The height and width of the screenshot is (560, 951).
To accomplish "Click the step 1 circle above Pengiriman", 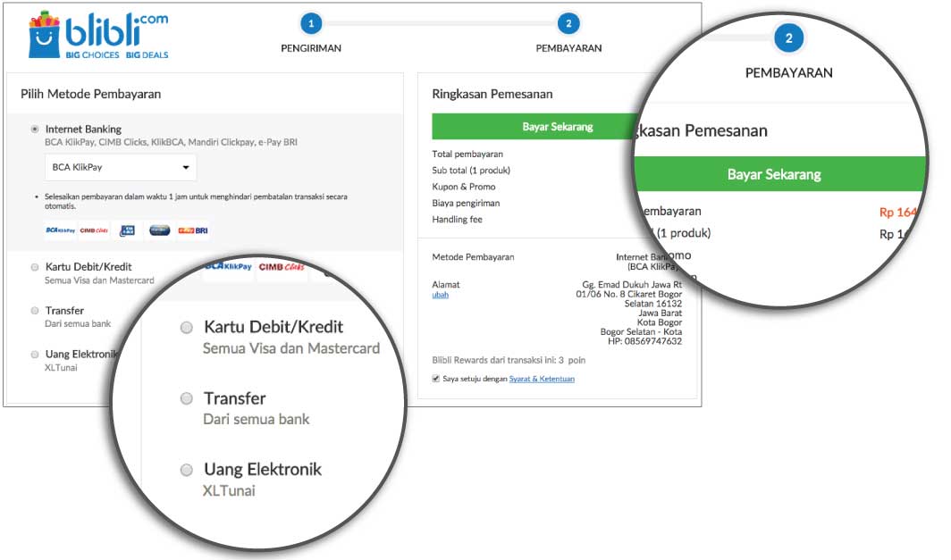I will tap(310, 23).
